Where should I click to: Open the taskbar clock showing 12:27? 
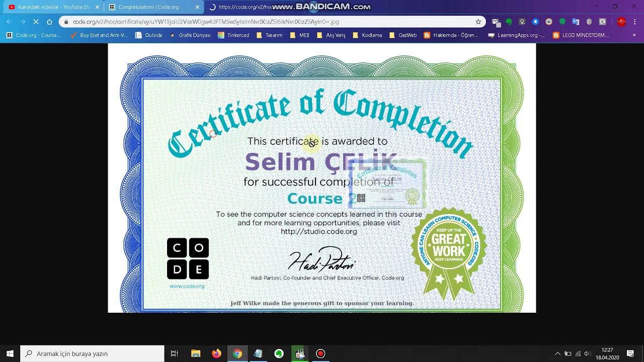click(x=607, y=353)
